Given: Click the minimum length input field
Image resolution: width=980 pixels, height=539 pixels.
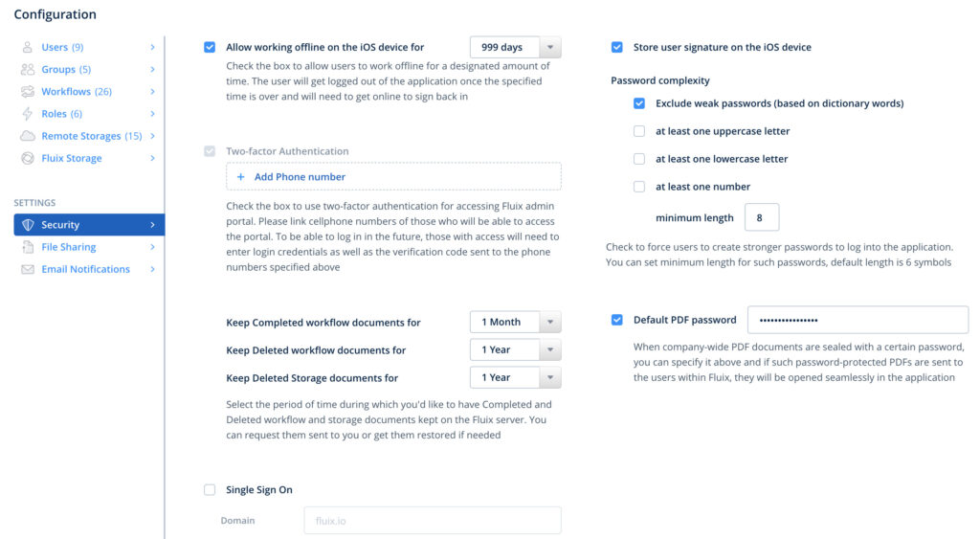Looking at the screenshot, I should tap(761, 217).
